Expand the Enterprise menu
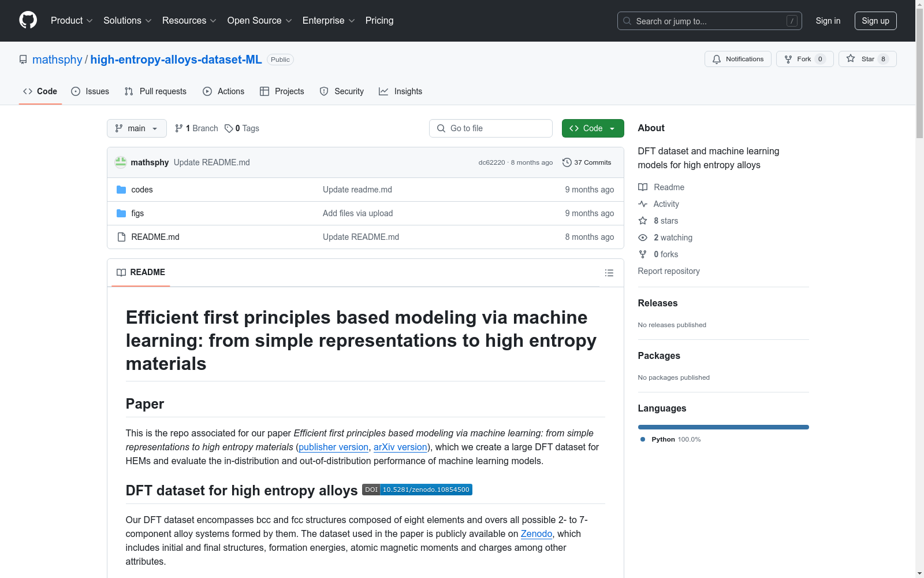924x578 pixels. [x=329, y=20]
